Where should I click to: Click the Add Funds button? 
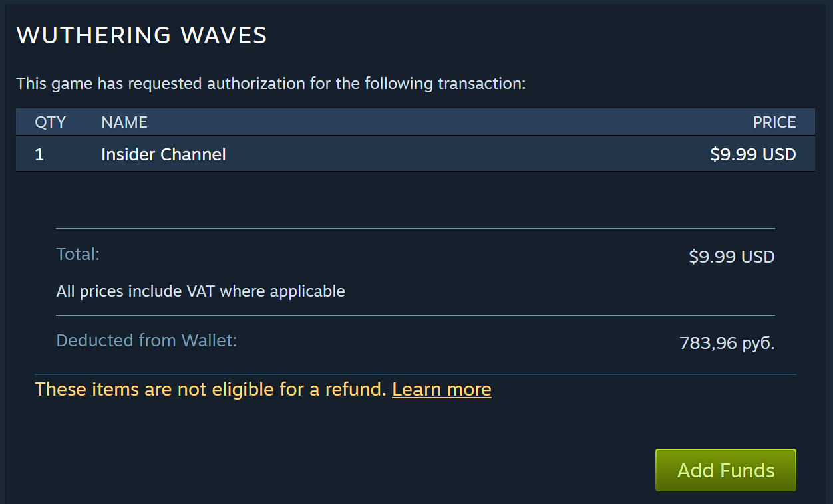coord(725,470)
